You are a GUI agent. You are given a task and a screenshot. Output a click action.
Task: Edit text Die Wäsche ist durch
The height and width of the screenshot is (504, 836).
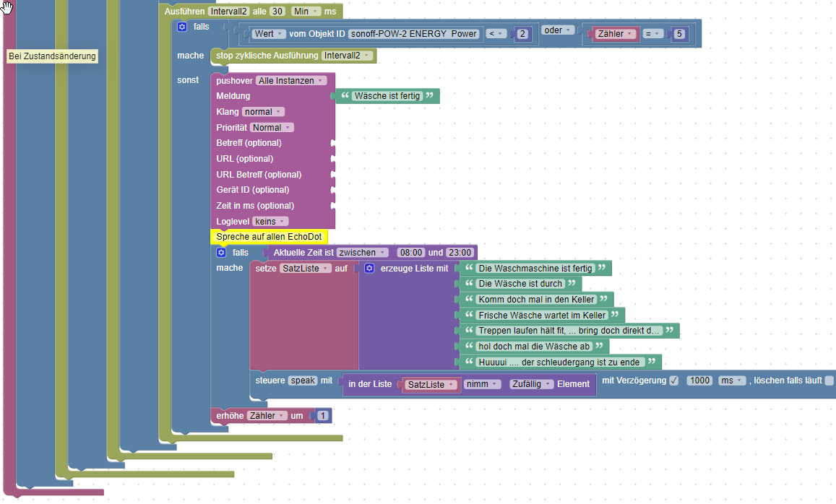coord(520,284)
